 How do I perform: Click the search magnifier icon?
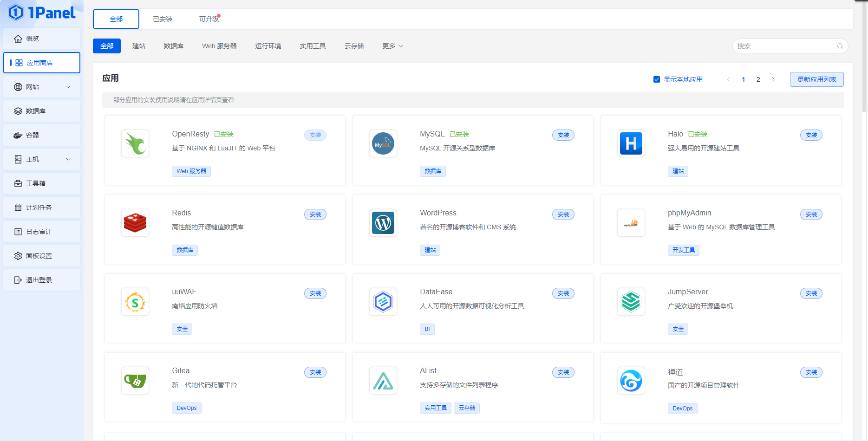[840, 46]
